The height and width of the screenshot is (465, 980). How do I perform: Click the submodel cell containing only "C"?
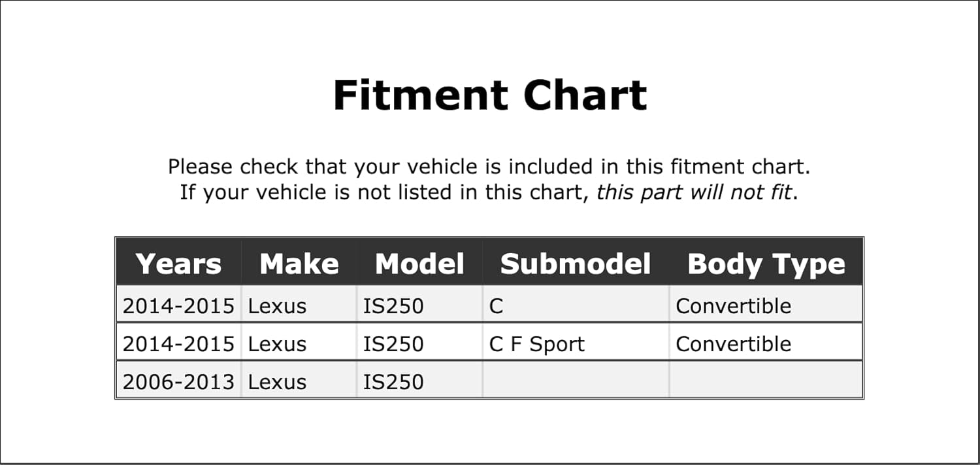497,306
